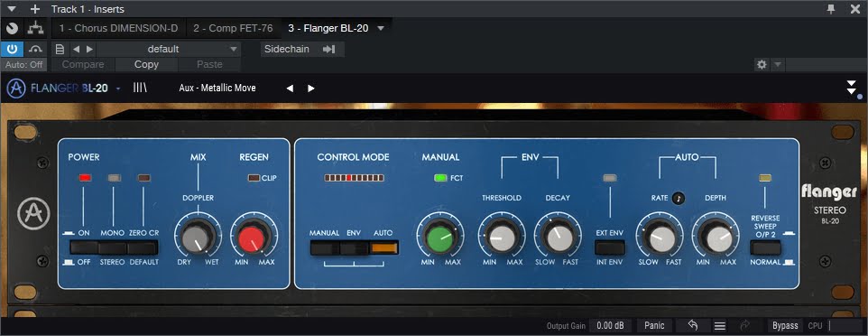Toggle the MONO/STEREO switch
The width and height of the screenshot is (868, 336).
coord(113,247)
